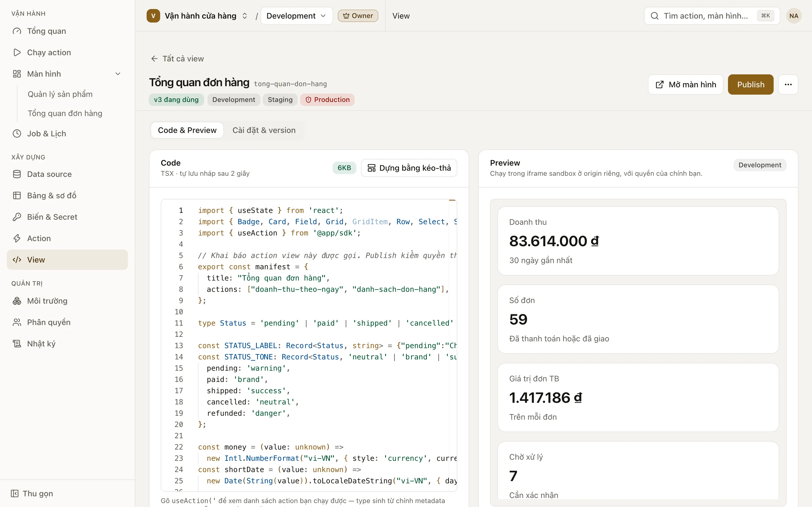Open the three-dot more options menu
Image resolution: width=812 pixels, height=507 pixels.
788,84
